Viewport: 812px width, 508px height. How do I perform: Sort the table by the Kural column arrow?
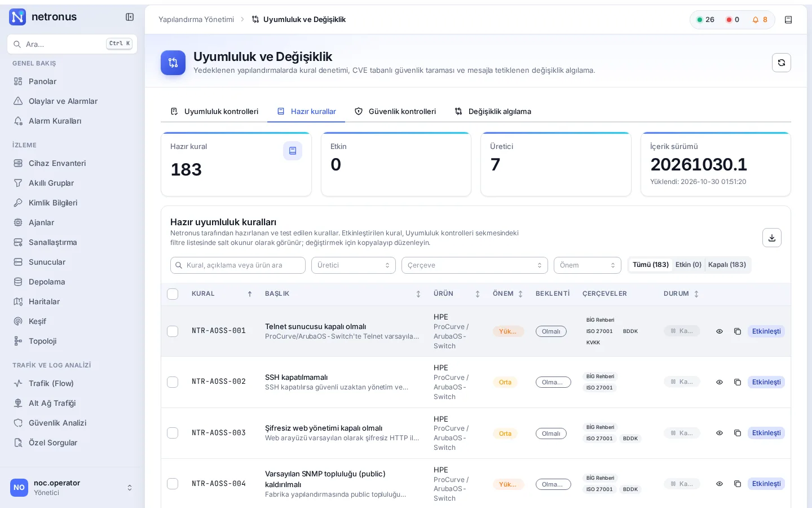[x=250, y=294]
